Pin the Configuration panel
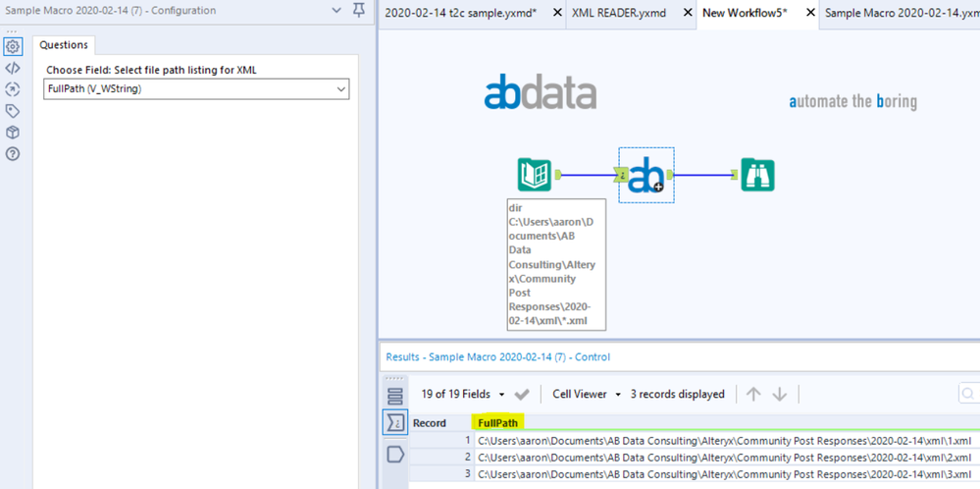The width and height of the screenshot is (980, 489). point(359,11)
